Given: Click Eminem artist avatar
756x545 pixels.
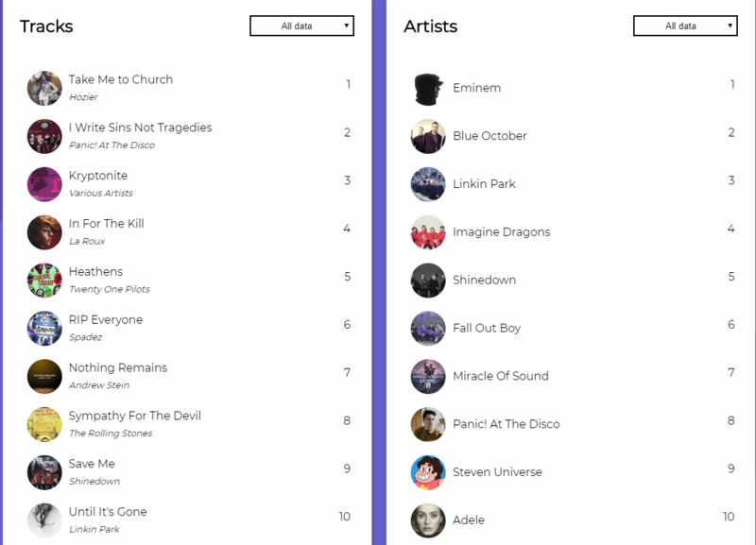Looking at the screenshot, I should (x=428, y=89).
